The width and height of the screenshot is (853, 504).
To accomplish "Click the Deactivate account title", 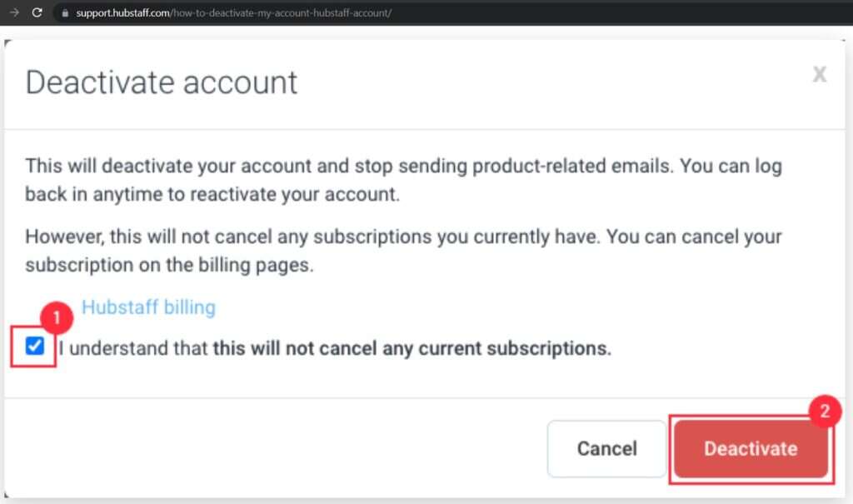I will tap(162, 81).
